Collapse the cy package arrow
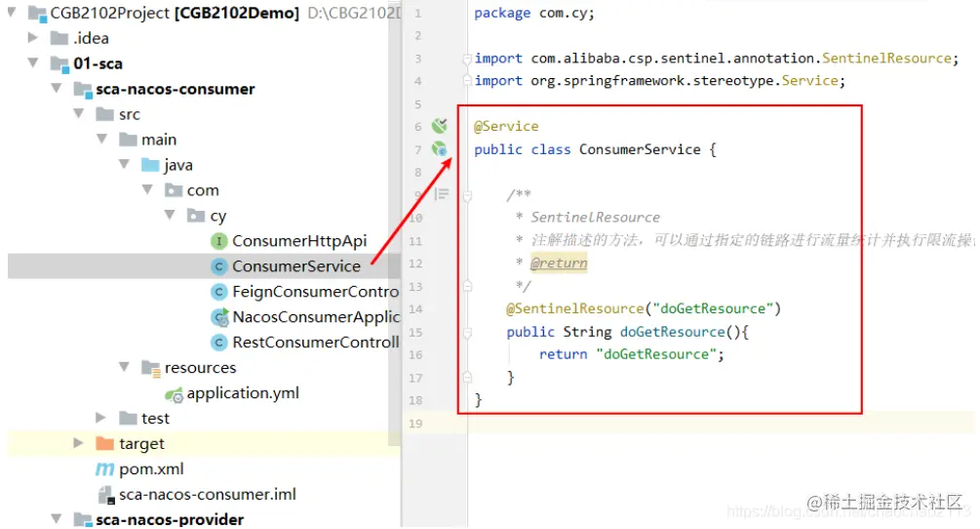The image size is (980, 529). (x=170, y=215)
